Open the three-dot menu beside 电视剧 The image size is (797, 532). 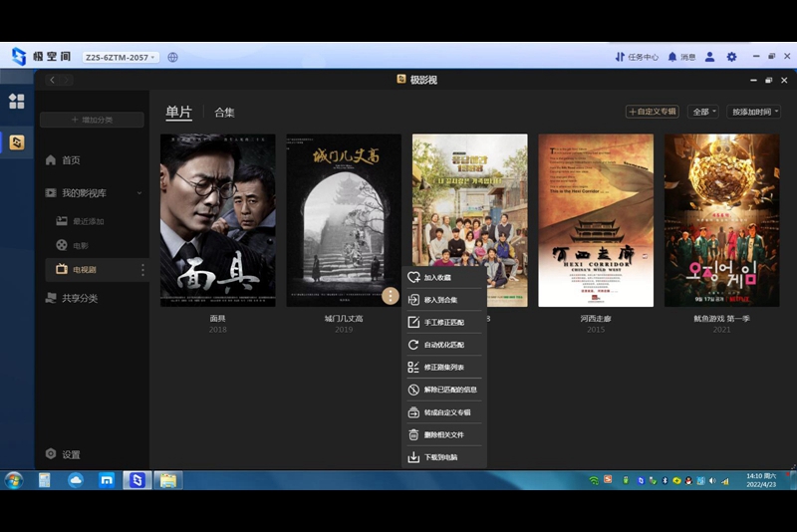[x=142, y=270]
